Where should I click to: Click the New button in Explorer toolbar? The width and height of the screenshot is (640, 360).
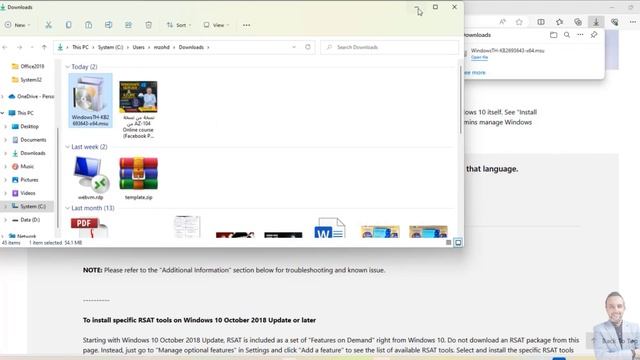17,25
